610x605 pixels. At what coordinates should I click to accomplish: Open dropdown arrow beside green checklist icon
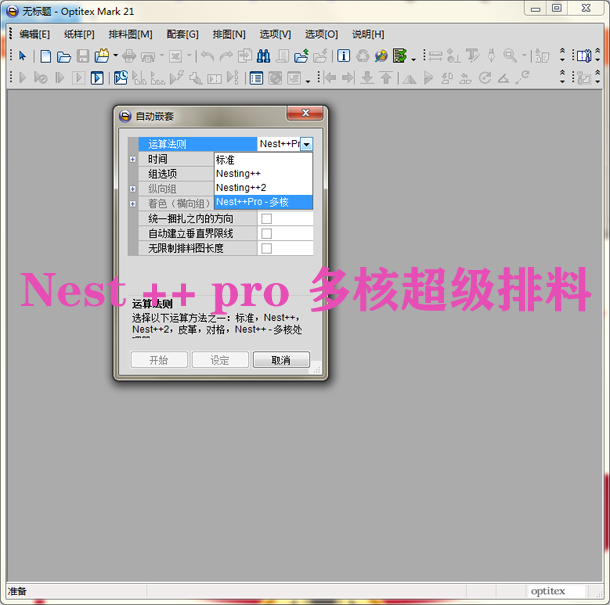(414, 59)
